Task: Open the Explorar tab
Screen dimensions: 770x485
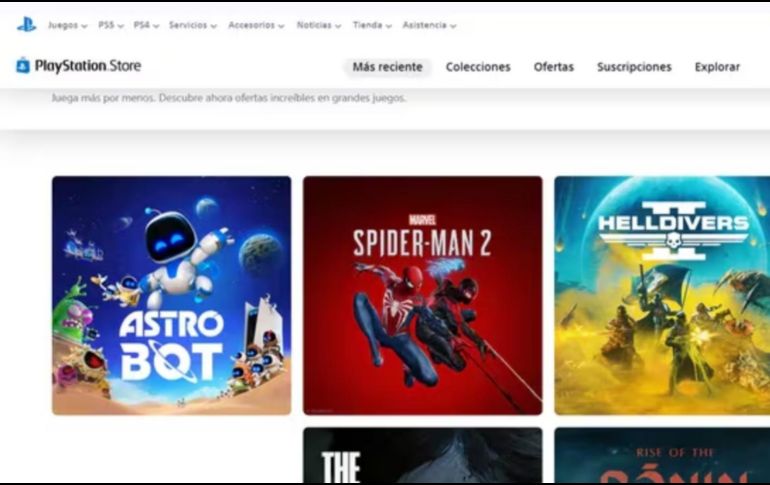Action: tap(717, 67)
